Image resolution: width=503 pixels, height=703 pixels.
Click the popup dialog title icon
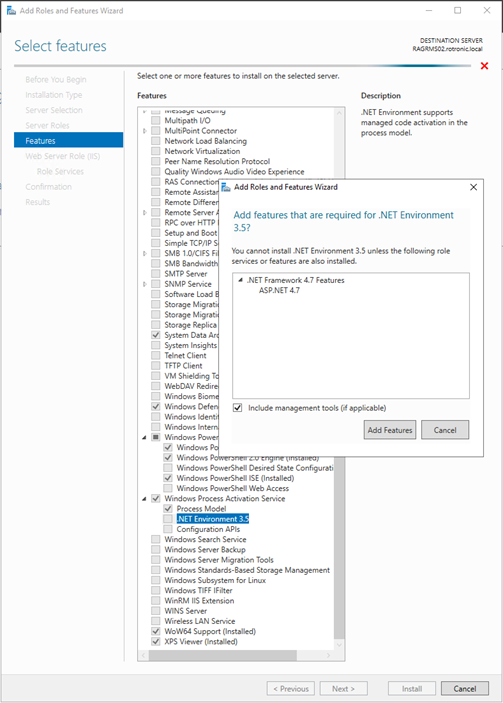tap(226, 187)
